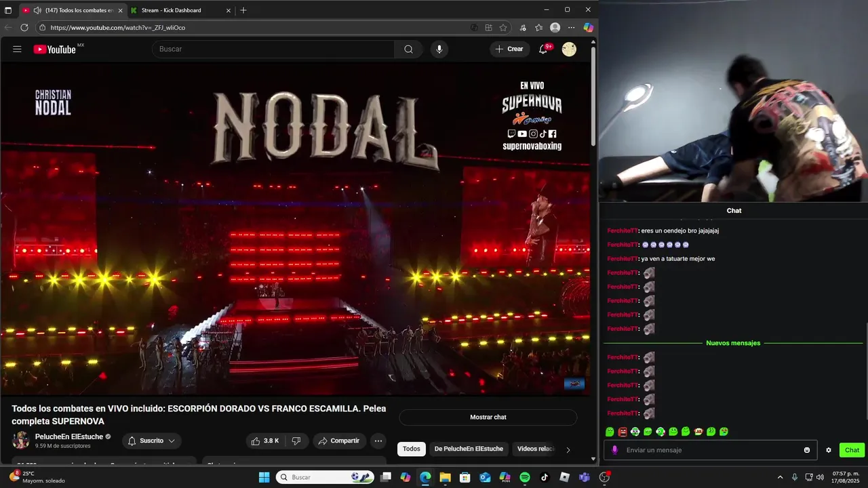Click the 9.59 M de suscriptores text
The height and width of the screenshot is (488, 868).
point(63,446)
